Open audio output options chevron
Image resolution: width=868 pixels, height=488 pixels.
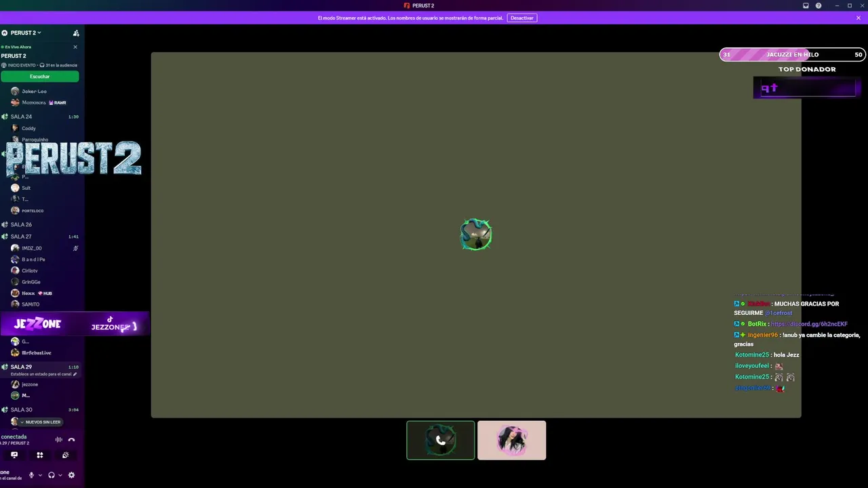click(x=60, y=475)
